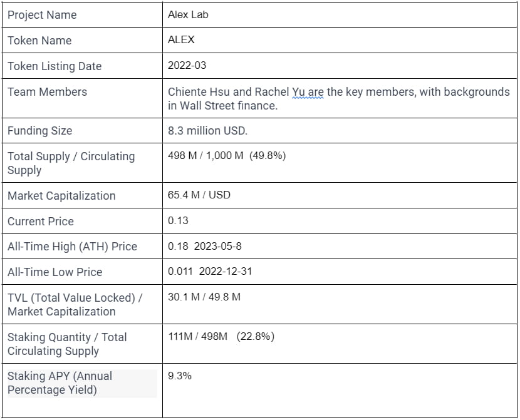Select the "2022-03" listing date value
520x420 pixels.
pos(187,65)
